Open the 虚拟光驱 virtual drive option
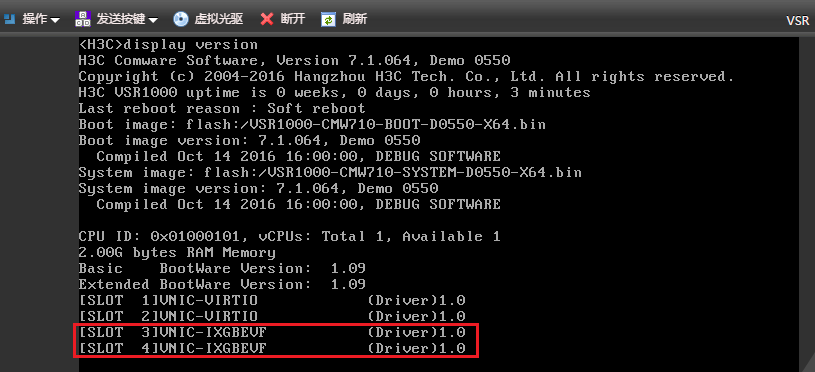The width and height of the screenshot is (815, 372). click(x=219, y=19)
